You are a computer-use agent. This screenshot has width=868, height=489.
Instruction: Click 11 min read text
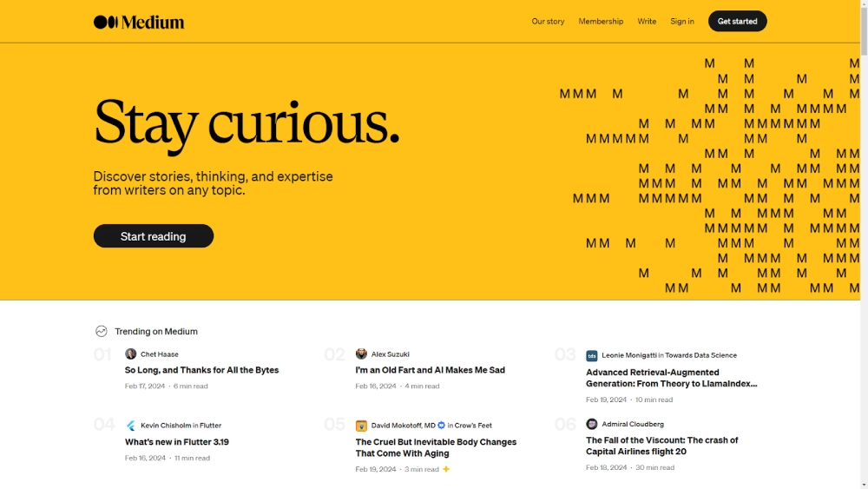point(192,458)
